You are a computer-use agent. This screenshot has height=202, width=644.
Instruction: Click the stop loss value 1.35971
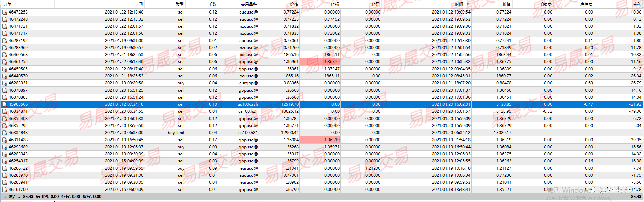click(332, 147)
